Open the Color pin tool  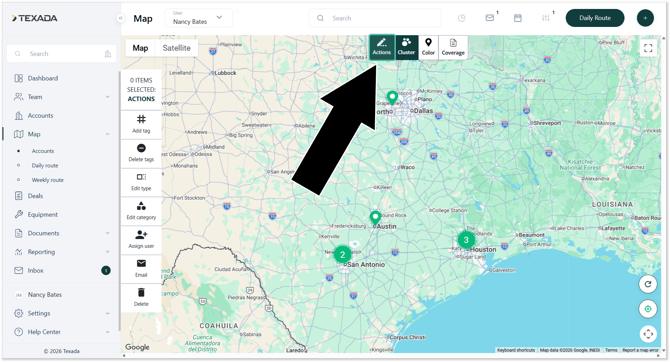click(x=428, y=47)
